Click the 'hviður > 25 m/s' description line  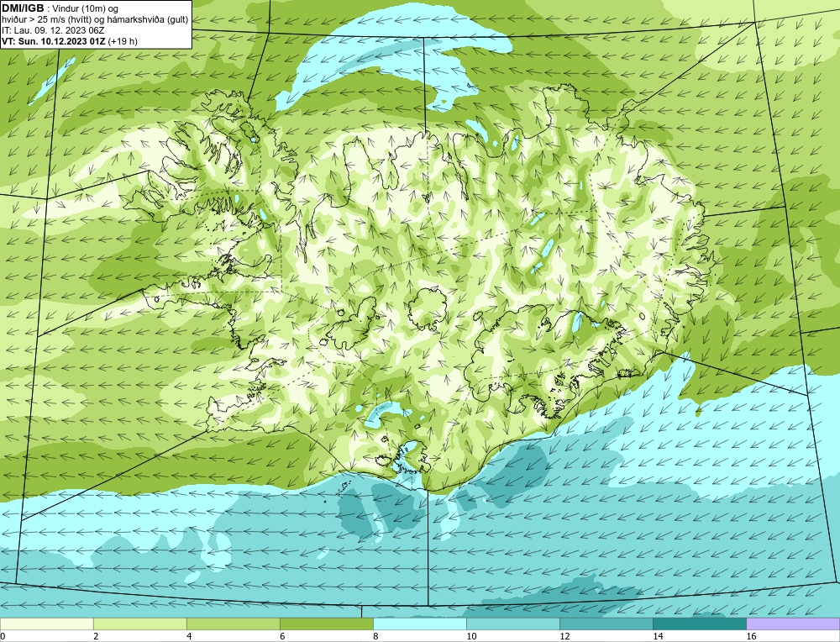point(95,20)
